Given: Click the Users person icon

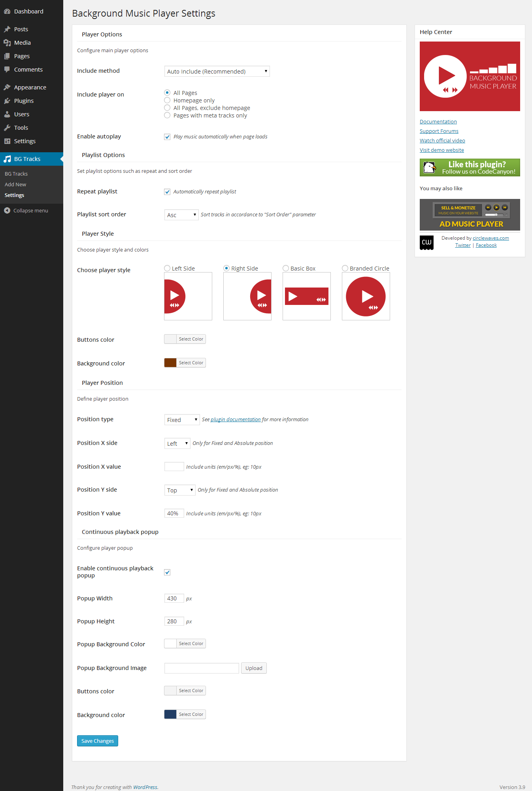Looking at the screenshot, I should (7, 114).
